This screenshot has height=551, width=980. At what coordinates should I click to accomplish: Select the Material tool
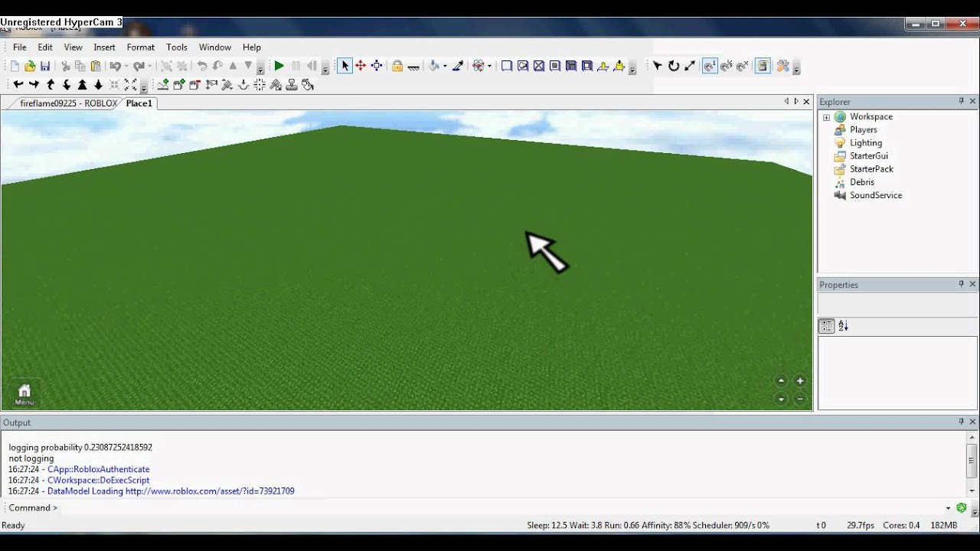pos(479,66)
